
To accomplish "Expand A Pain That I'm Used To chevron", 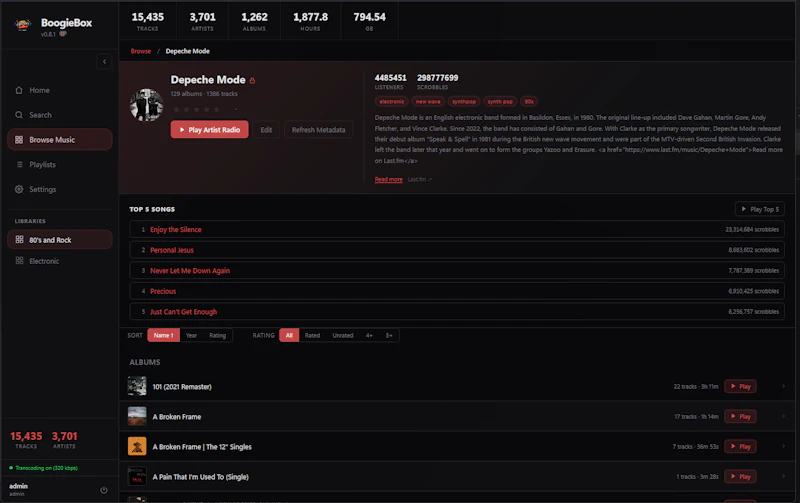I will [x=783, y=476].
